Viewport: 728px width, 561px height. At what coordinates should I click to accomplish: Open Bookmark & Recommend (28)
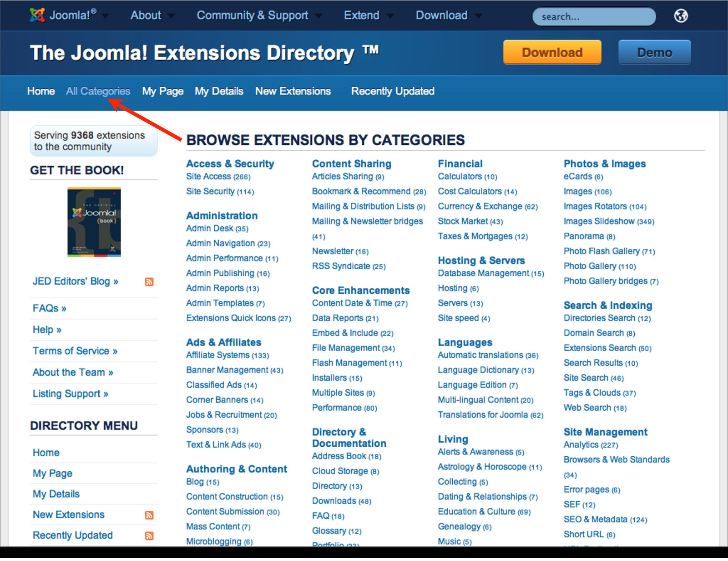(369, 192)
